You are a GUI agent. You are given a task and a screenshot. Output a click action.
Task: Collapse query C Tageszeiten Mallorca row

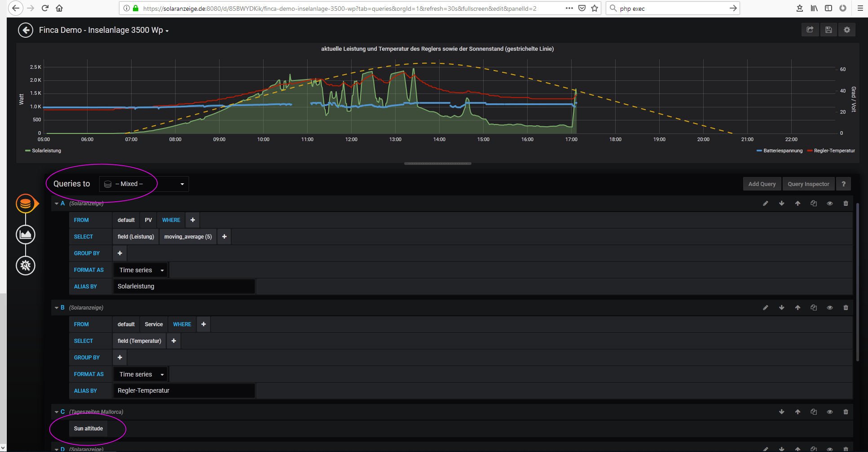(57, 412)
